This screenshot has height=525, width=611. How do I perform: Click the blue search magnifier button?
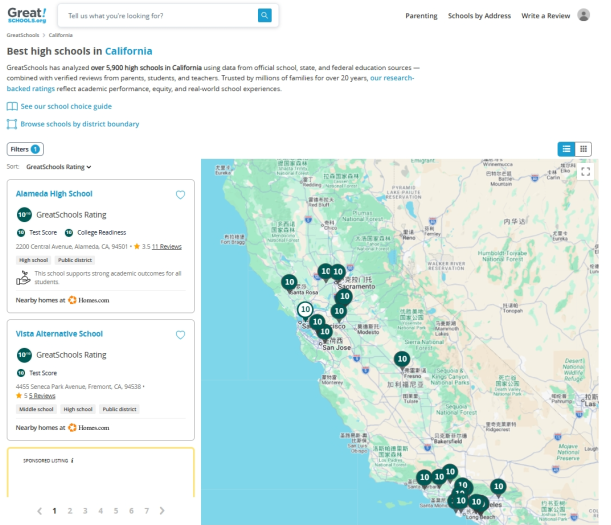pos(265,16)
